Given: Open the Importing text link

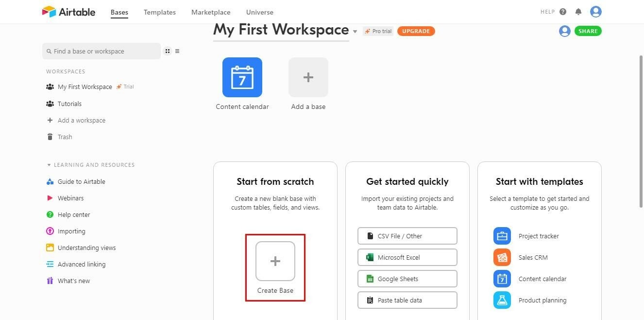Looking at the screenshot, I should click(x=71, y=231).
